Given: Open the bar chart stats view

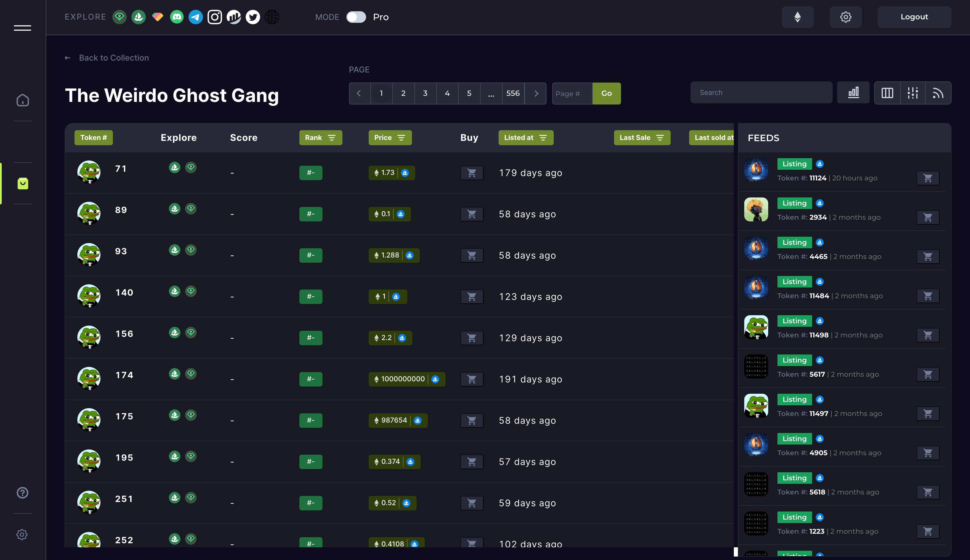Looking at the screenshot, I should (853, 93).
